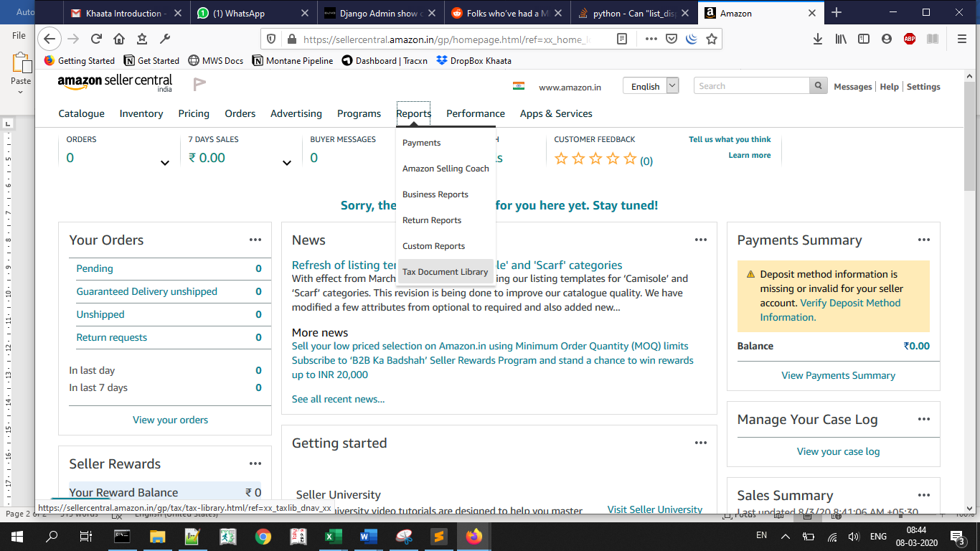Open the English language dropdown
The image size is (980, 551).
click(x=651, y=86)
